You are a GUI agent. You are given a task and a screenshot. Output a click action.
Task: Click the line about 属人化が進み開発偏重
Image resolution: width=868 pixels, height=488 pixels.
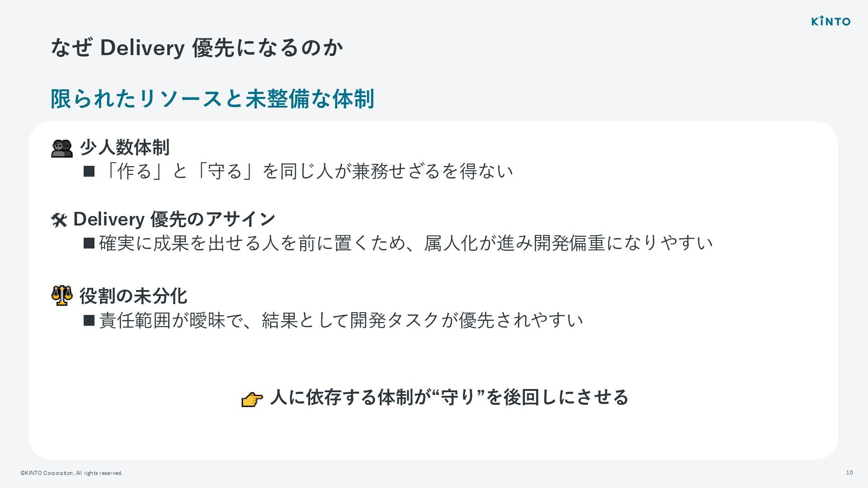406,244
